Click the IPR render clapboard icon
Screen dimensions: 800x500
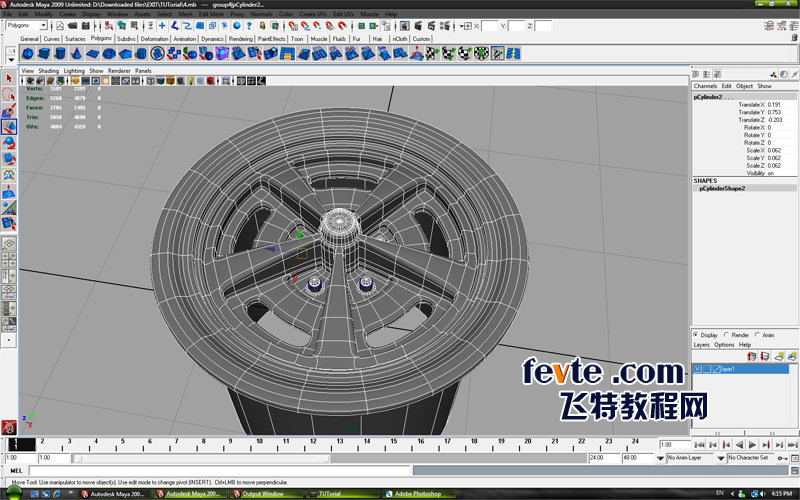tap(432, 26)
